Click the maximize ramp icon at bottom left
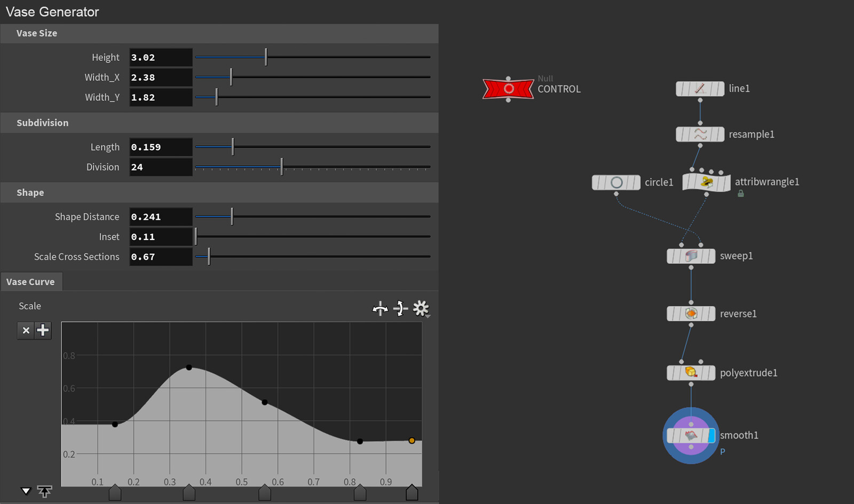The height and width of the screenshot is (504, 854). pyautogui.click(x=45, y=491)
